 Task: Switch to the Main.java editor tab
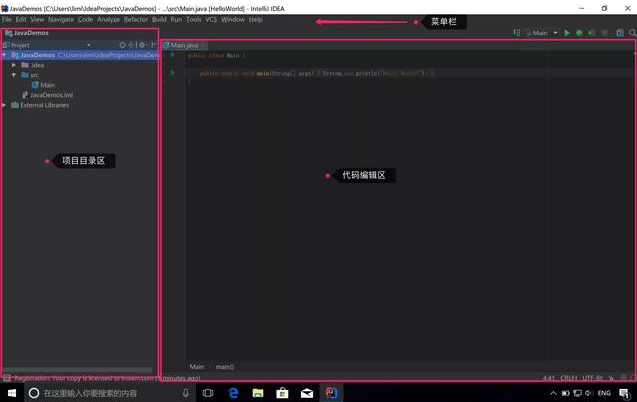coord(184,45)
